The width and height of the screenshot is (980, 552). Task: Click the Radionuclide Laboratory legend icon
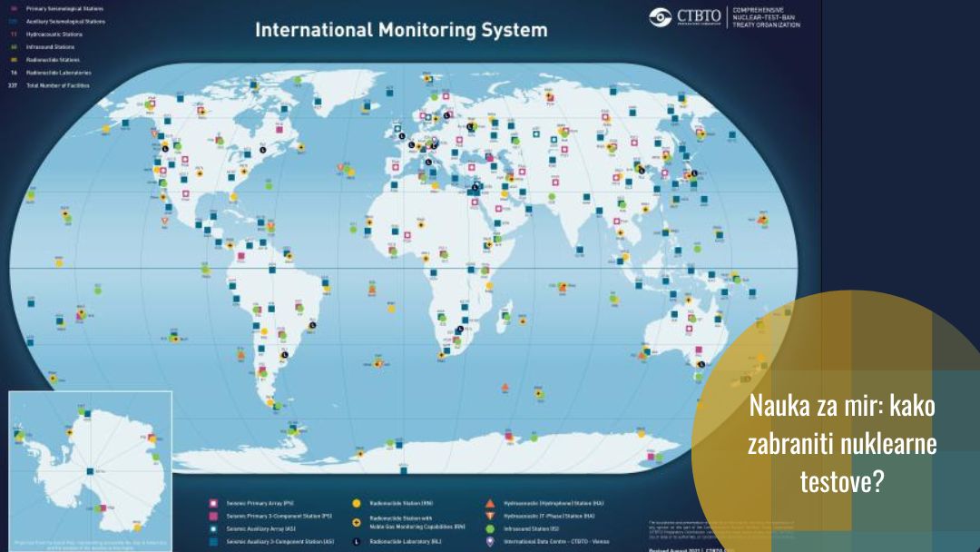coord(357,542)
